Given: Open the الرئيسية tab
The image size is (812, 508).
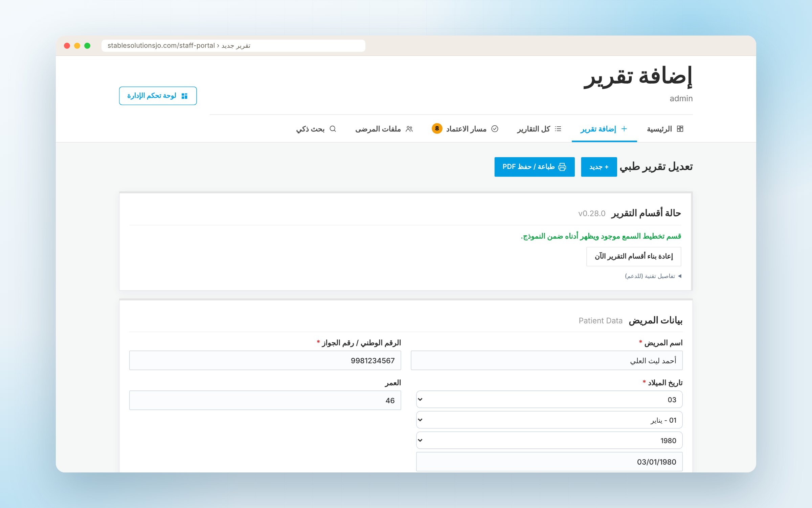Looking at the screenshot, I should pyautogui.click(x=665, y=129).
